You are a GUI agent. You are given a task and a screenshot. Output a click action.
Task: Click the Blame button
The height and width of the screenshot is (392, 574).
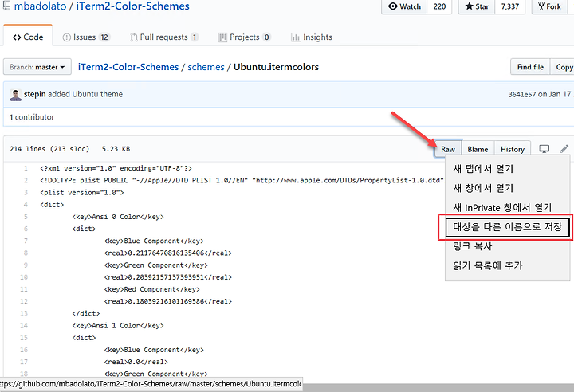[478, 149]
